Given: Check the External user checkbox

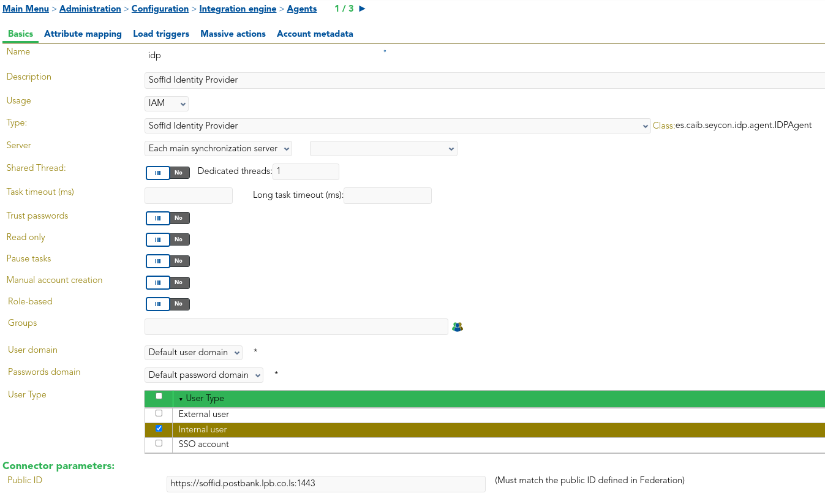Looking at the screenshot, I should (159, 413).
